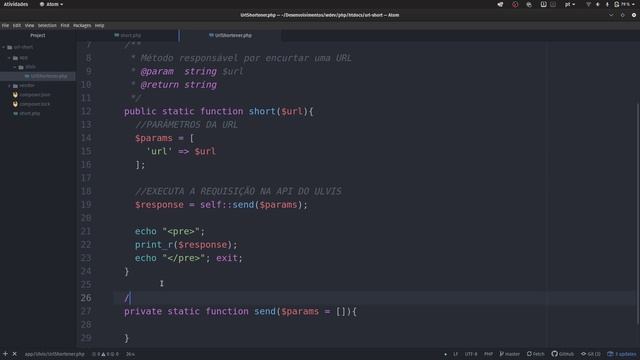
Task: Click the vendor folder icon
Action: point(15,86)
